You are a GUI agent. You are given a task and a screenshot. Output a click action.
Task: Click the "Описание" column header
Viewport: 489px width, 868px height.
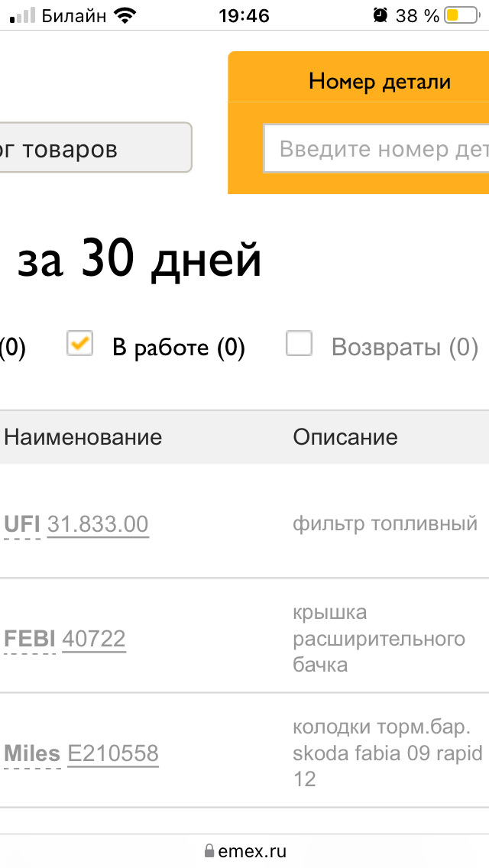coord(345,437)
